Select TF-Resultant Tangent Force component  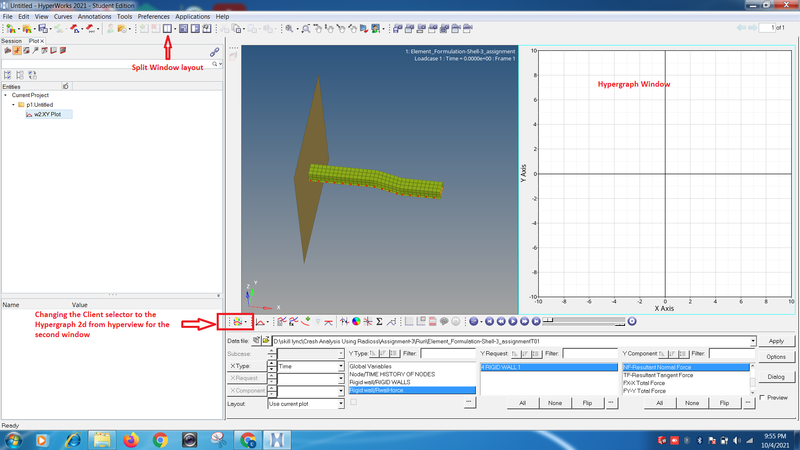click(x=658, y=375)
